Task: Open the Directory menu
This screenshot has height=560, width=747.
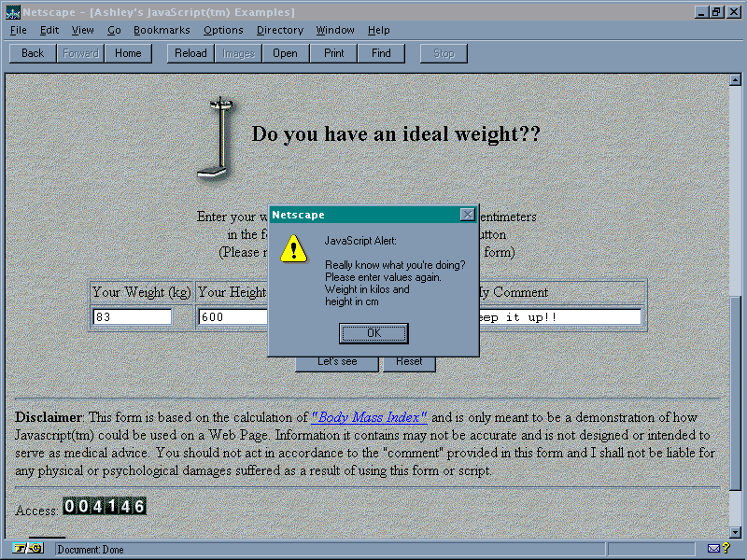Action: click(280, 30)
